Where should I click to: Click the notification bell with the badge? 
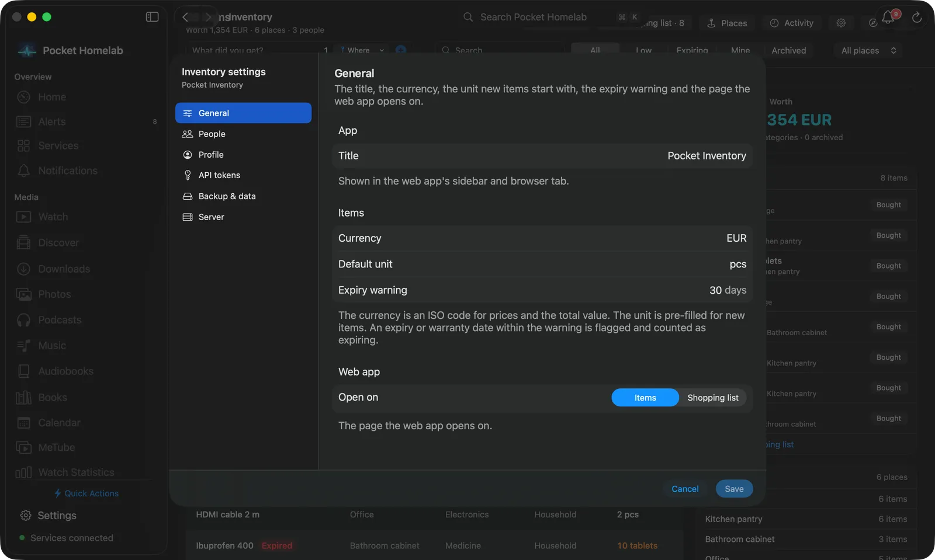tap(889, 18)
